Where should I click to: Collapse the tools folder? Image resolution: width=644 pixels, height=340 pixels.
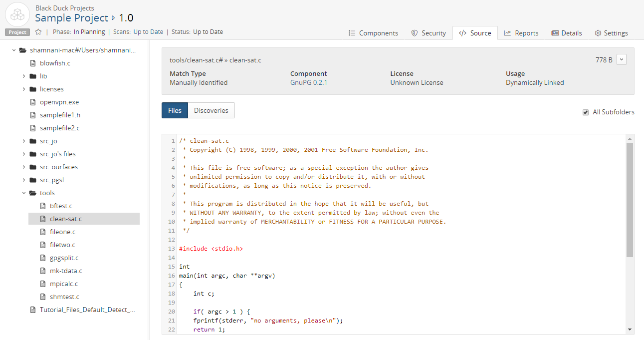pos(23,193)
